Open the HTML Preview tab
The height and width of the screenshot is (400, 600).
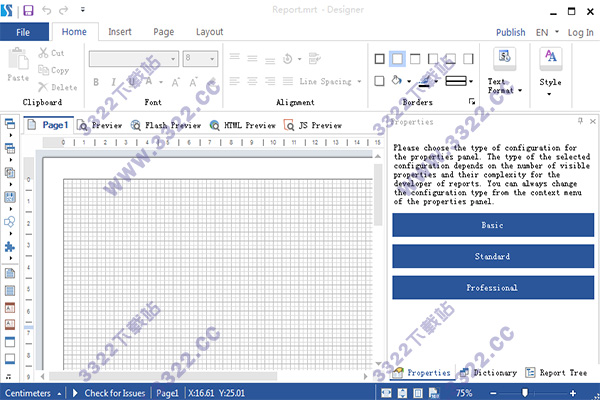pos(243,125)
